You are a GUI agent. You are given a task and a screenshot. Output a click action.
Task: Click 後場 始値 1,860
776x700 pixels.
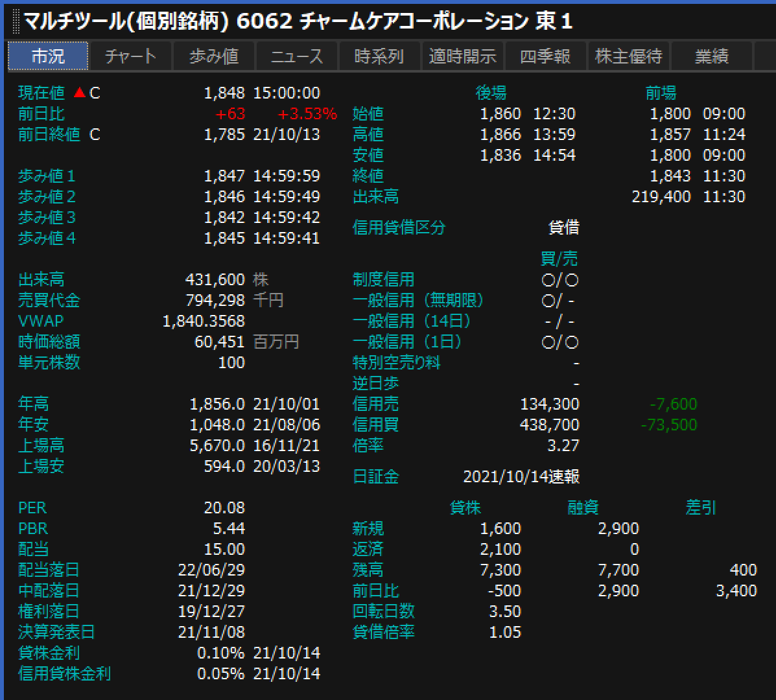coord(500,114)
